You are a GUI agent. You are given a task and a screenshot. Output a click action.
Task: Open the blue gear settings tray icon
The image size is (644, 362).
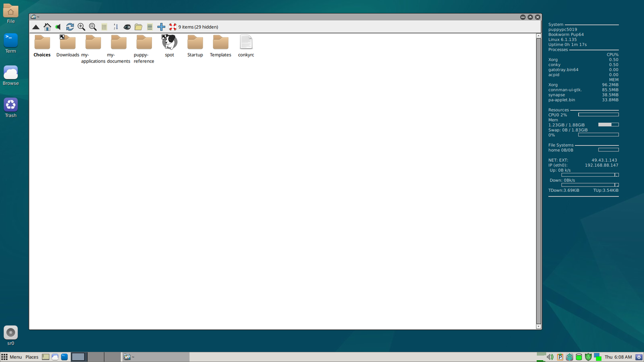click(x=639, y=357)
